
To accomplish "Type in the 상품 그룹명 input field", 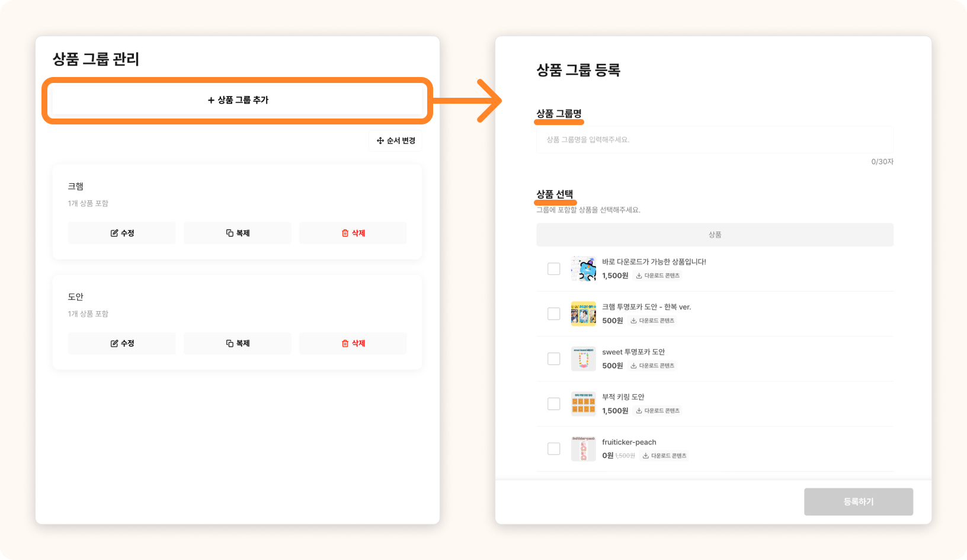I will click(715, 140).
